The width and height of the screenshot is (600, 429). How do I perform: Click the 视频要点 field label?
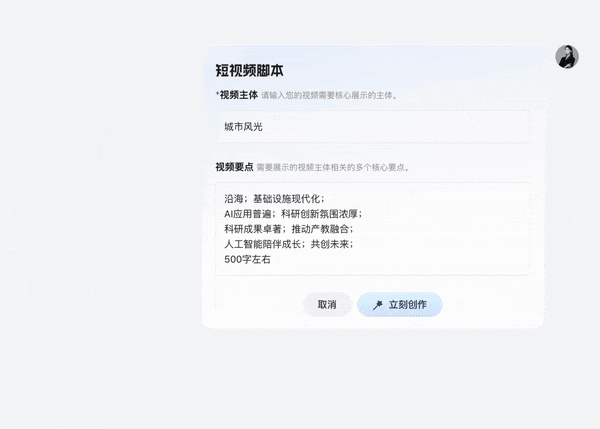234,167
